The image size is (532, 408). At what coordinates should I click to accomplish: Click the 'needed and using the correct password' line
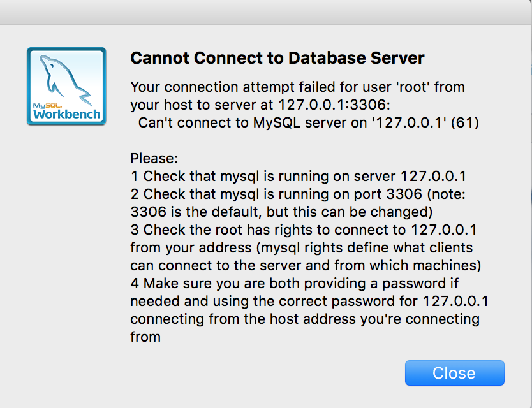coord(309,301)
